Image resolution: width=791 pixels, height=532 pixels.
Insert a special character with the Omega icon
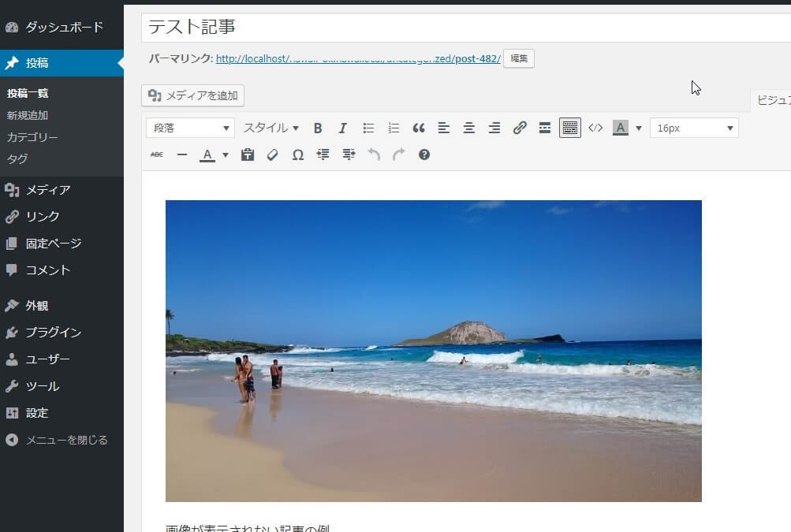click(297, 154)
